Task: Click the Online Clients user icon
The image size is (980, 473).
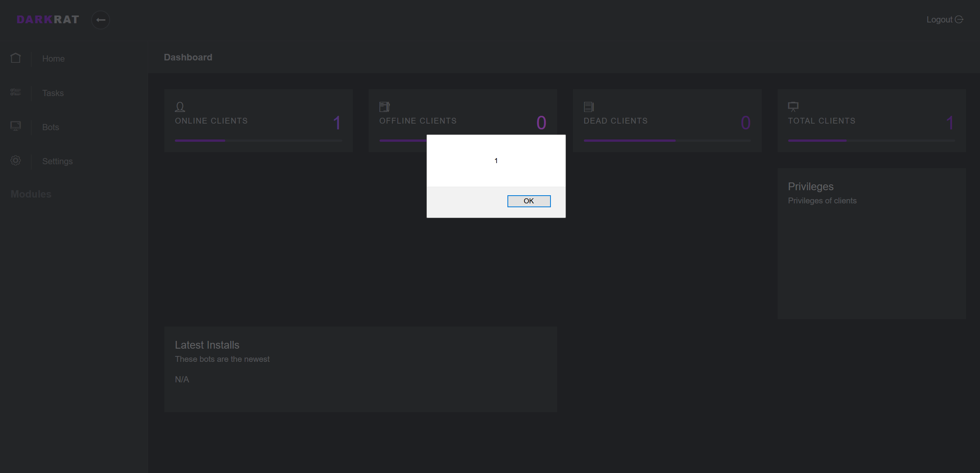Action: [x=180, y=107]
